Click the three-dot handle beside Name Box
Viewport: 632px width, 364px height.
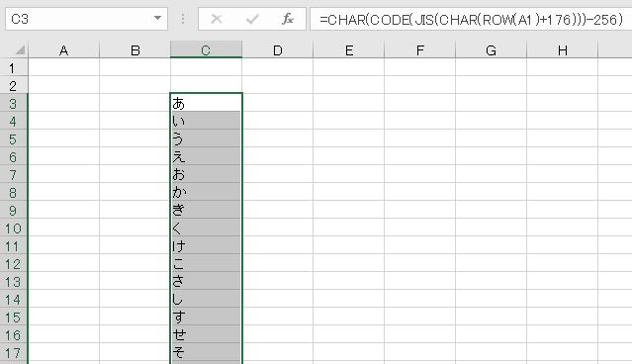click(183, 19)
